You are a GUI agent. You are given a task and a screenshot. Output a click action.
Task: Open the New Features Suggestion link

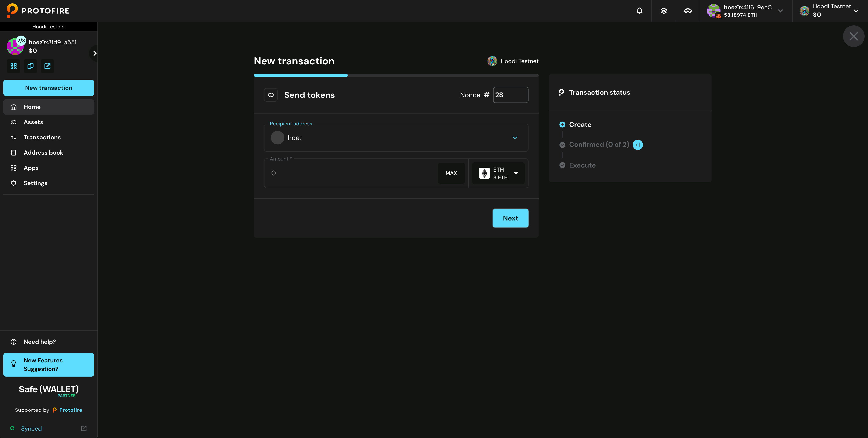[49, 365]
